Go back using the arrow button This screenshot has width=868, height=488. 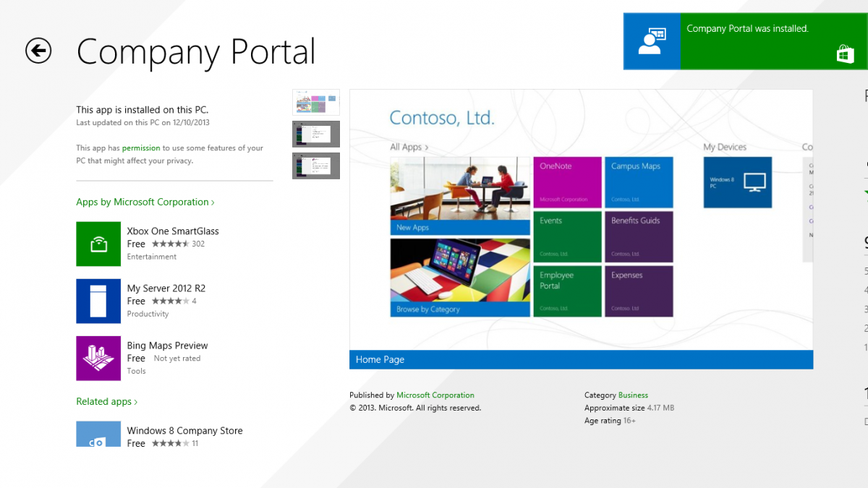[x=38, y=50]
